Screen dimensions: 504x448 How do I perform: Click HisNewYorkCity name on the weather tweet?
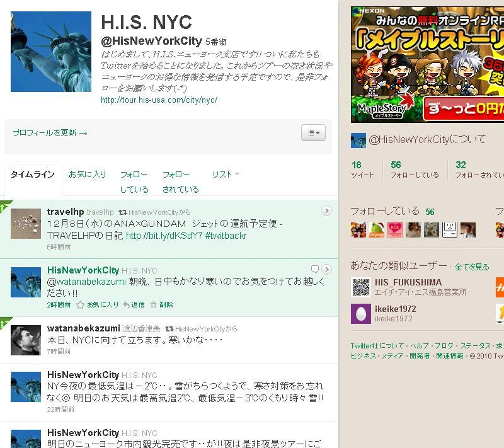click(x=83, y=375)
